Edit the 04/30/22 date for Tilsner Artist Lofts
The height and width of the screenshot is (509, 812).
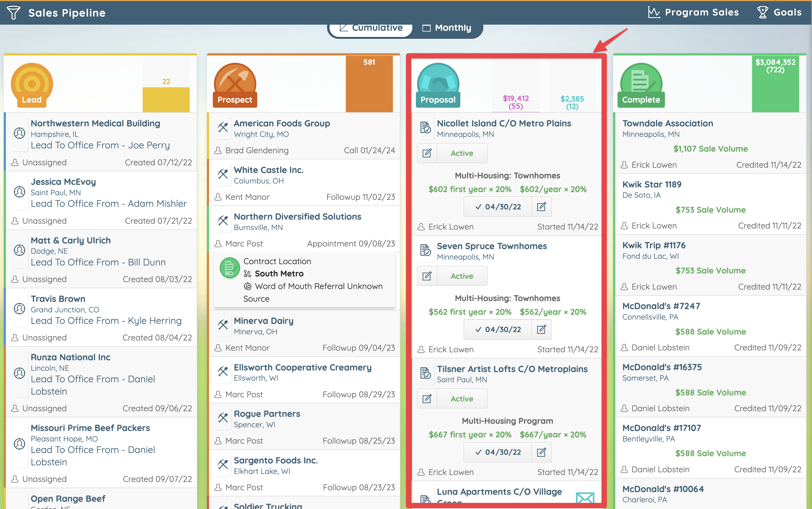pyautogui.click(x=541, y=452)
